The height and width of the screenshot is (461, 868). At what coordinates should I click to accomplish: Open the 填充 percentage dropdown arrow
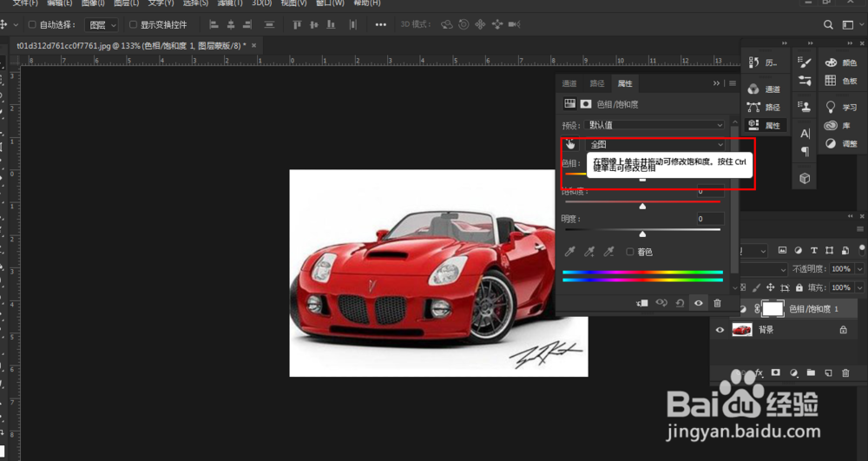pos(859,287)
